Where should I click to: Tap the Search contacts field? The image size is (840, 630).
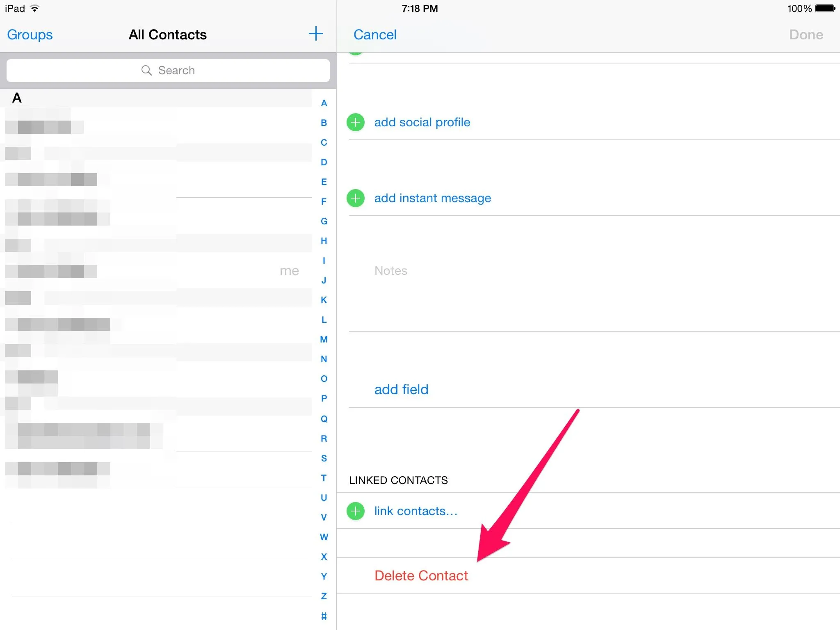pos(168,70)
